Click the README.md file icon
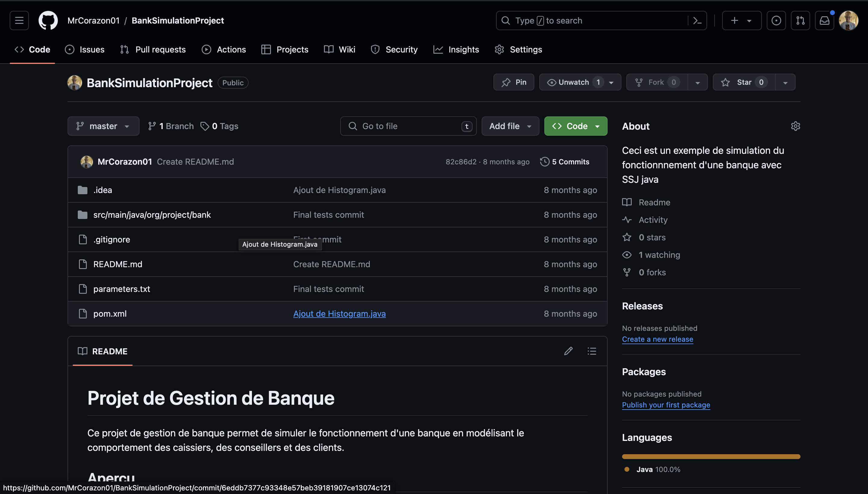 [83, 264]
